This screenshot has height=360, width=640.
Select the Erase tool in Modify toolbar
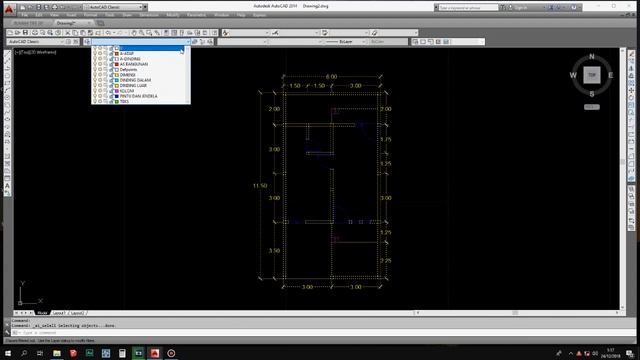(631, 54)
